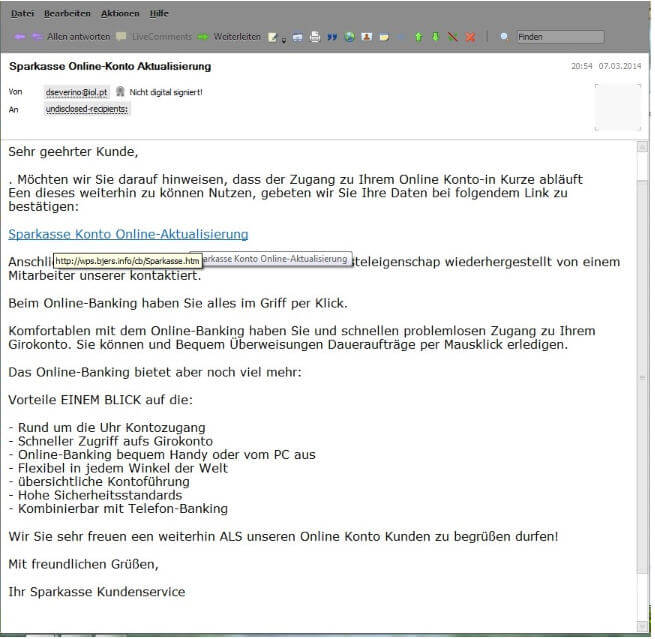Click the red-green slash mark icon
Viewport: 655px width, 639px height.
tap(453, 37)
